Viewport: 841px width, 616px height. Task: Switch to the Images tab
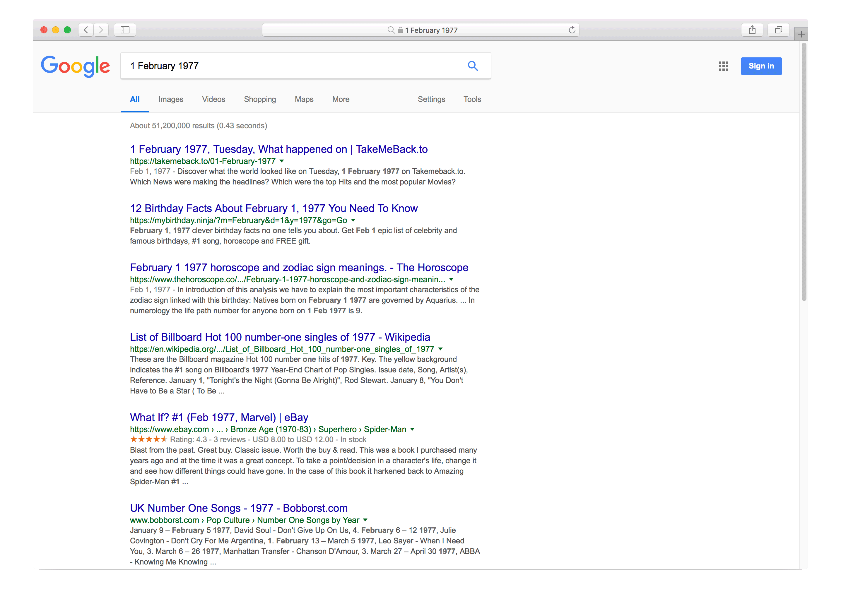coord(171,100)
